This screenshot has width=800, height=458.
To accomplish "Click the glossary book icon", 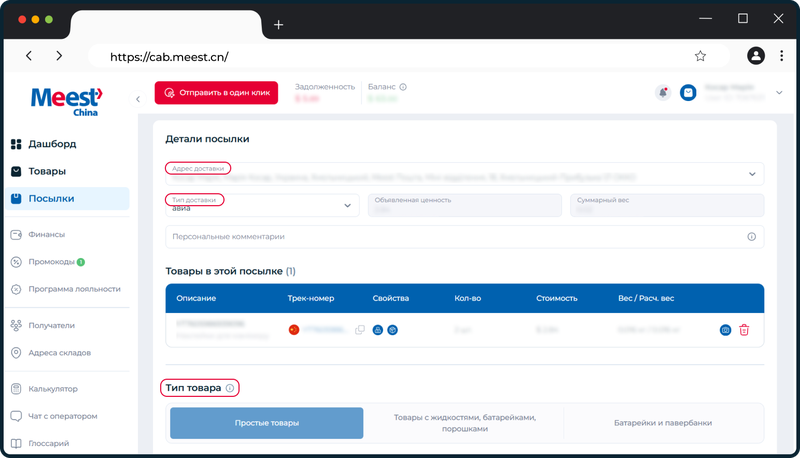I will (x=16, y=443).
